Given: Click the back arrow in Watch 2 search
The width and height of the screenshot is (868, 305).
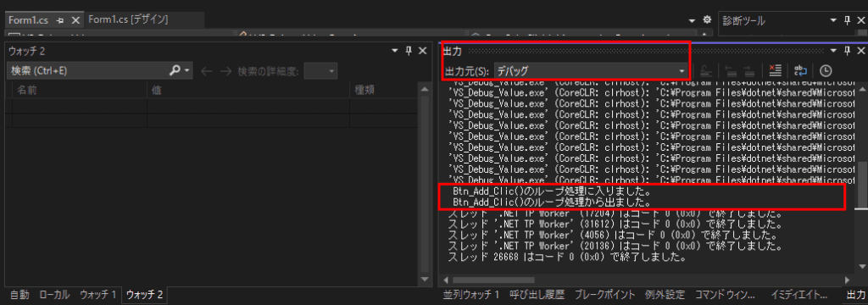Looking at the screenshot, I should coord(206,71).
